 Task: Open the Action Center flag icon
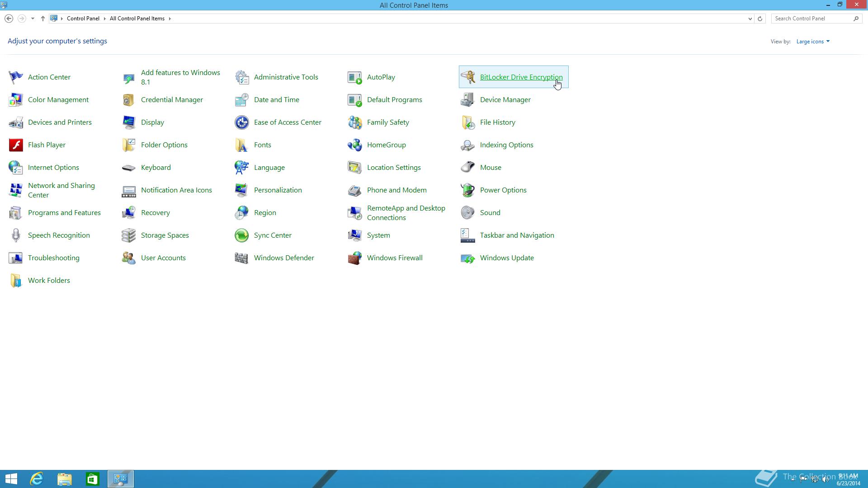[16, 77]
